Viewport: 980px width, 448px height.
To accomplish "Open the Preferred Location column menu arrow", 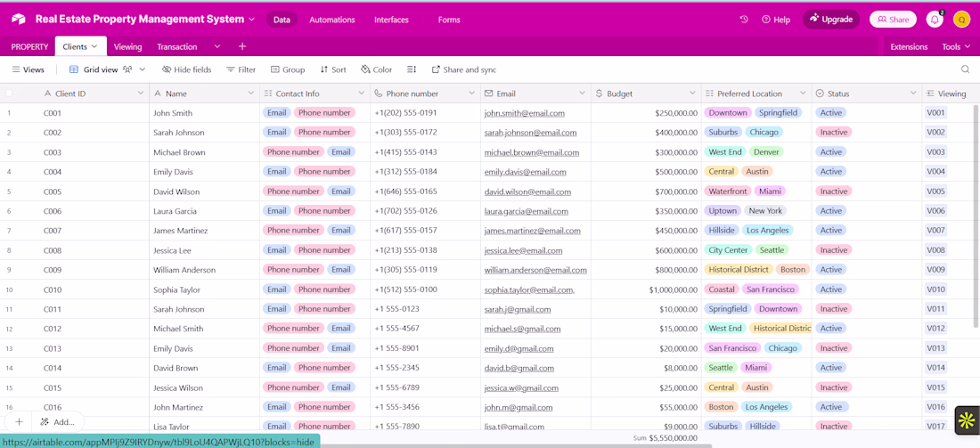I will point(803,94).
